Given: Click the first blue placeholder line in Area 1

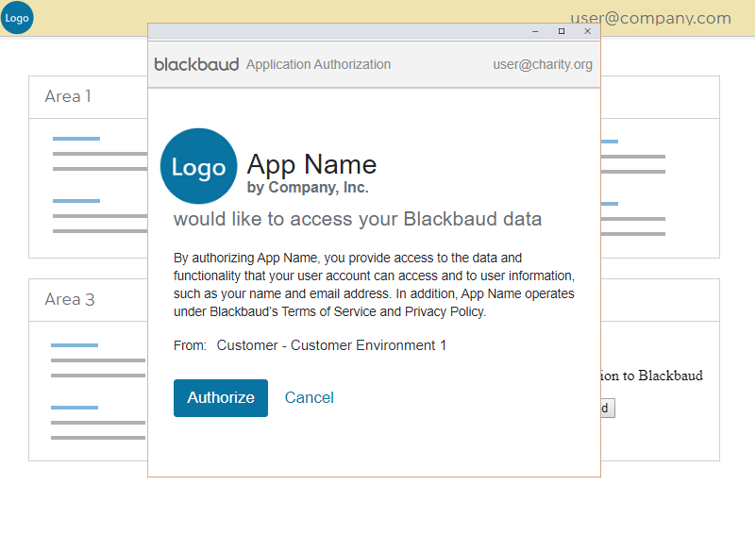Looking at the screenshot, I should (76, 139).
